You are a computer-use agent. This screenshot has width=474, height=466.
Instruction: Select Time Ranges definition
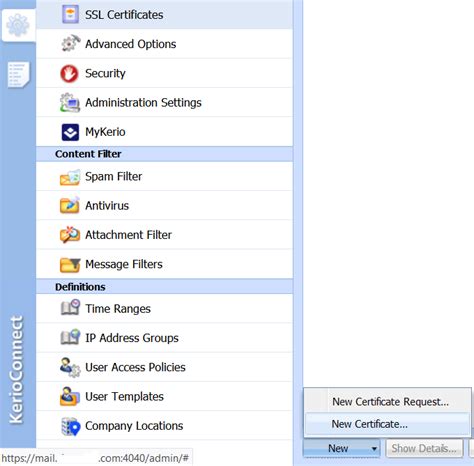[164, 308]
